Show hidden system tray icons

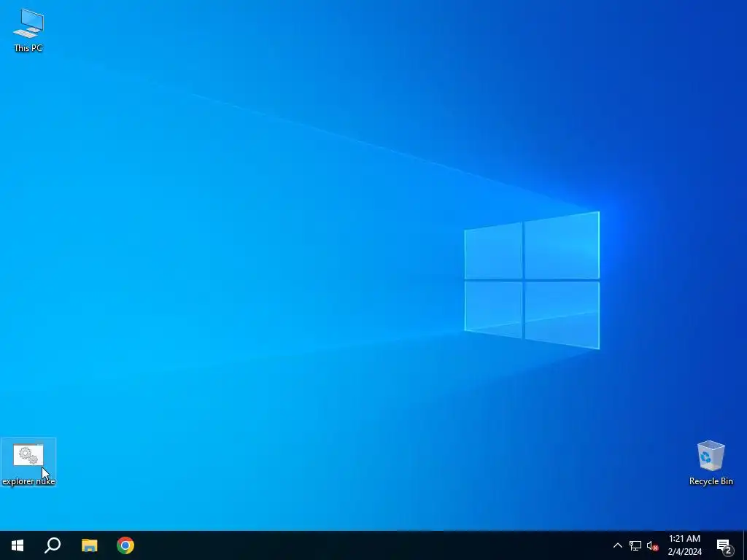[x=617, y=545]
